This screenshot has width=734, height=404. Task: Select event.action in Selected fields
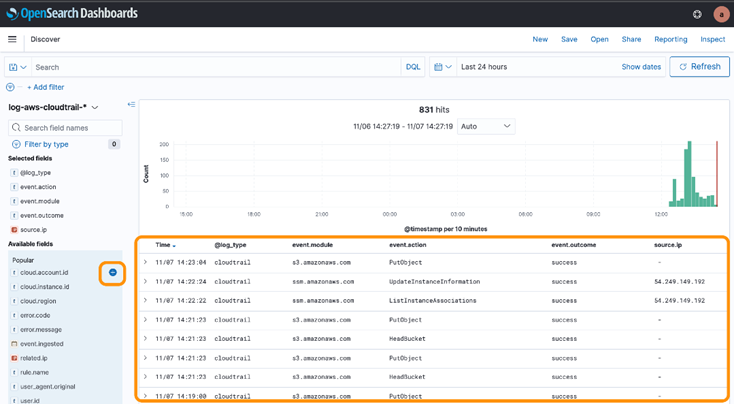(x=38, y=187)
